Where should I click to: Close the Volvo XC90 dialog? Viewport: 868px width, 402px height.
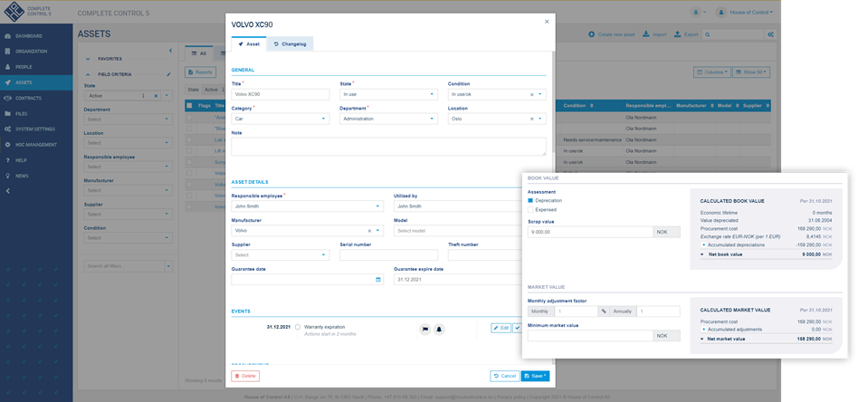click(547, 22)
